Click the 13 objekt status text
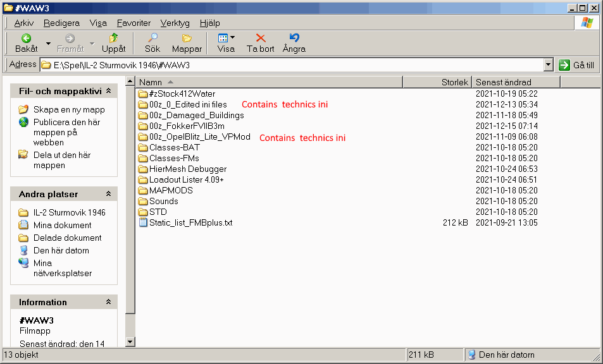 (21, 355)
